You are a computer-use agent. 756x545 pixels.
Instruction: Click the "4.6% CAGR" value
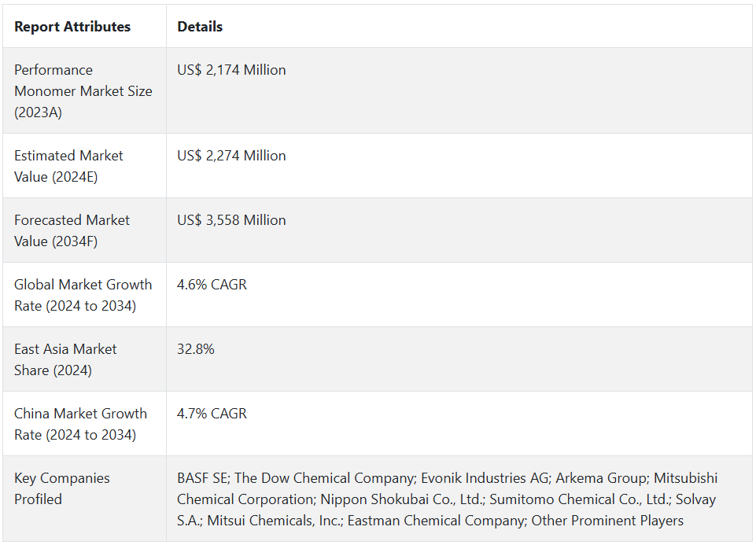point(212,285)
